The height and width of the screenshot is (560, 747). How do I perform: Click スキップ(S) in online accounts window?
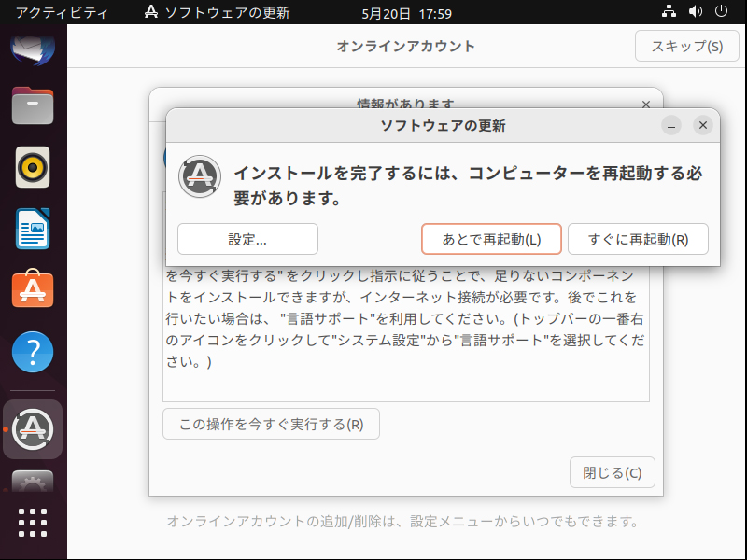point(687,46)
